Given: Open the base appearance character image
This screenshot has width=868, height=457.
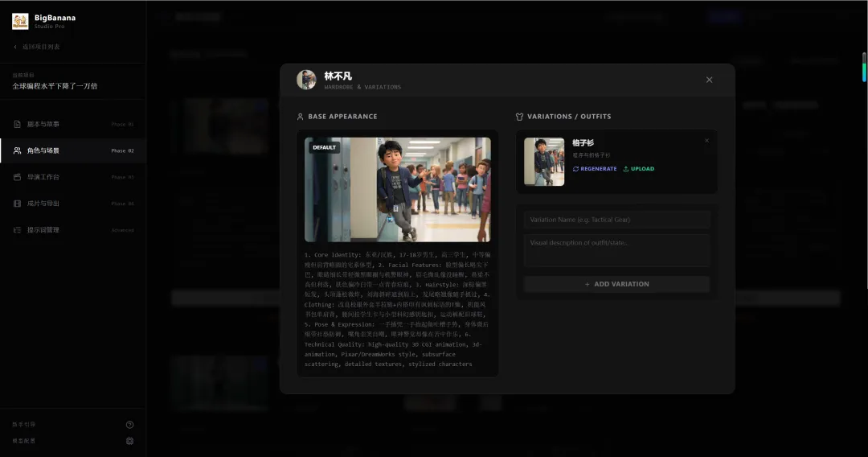Looking at the screenshot, I should 398,189.
